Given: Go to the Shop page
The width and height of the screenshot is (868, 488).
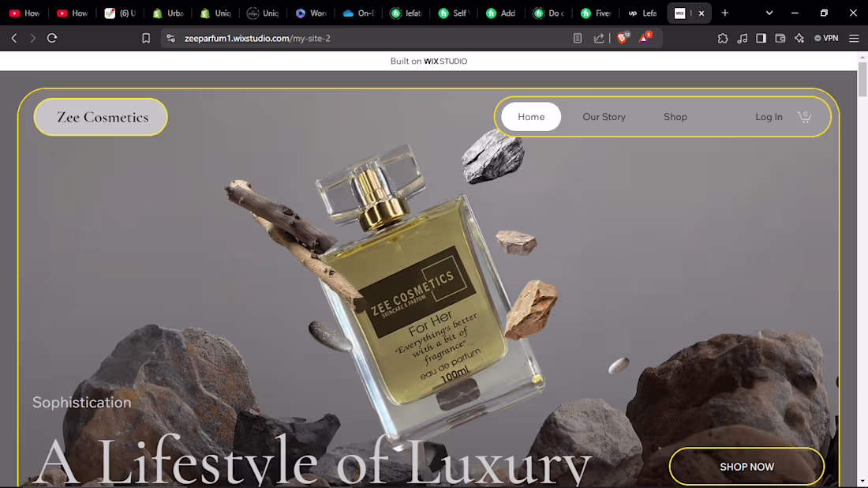Looking at the screenshot, I should click(675, 117).
